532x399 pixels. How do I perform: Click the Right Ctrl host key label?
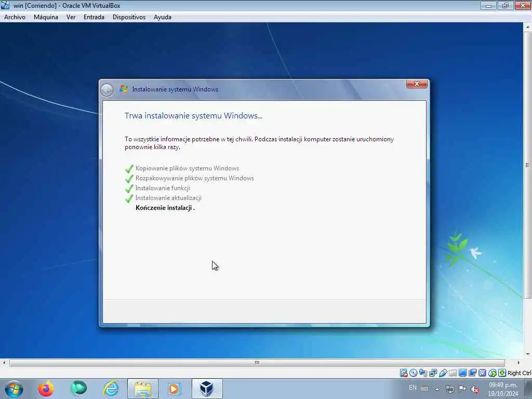pos(519,373)
